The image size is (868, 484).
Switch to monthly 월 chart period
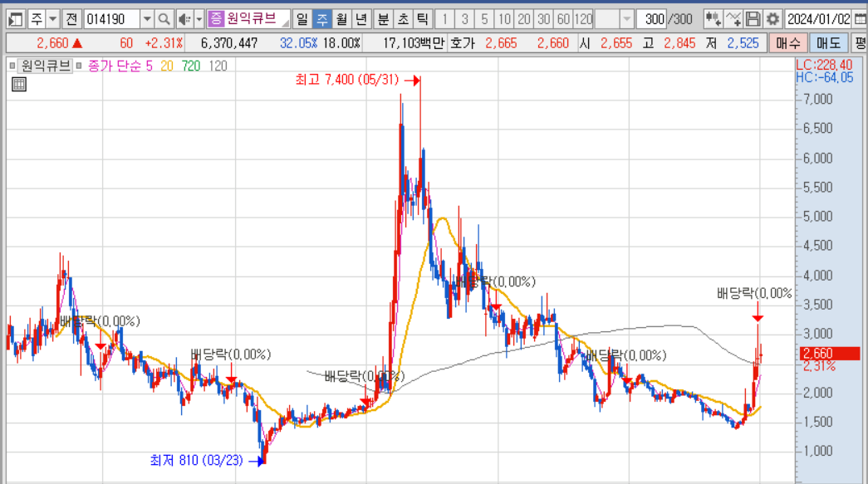coord(341,19)
